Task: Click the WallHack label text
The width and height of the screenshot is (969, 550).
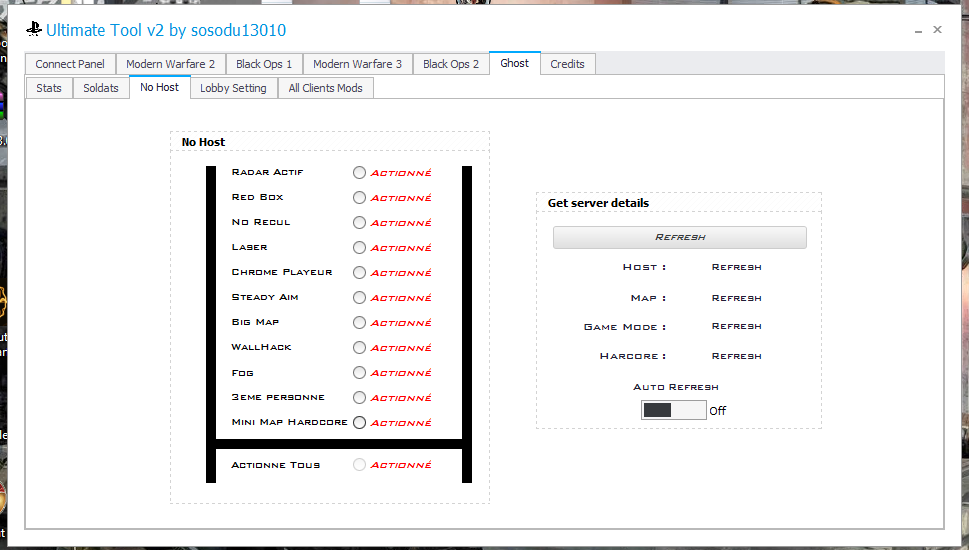Action: tap(261, 347)
